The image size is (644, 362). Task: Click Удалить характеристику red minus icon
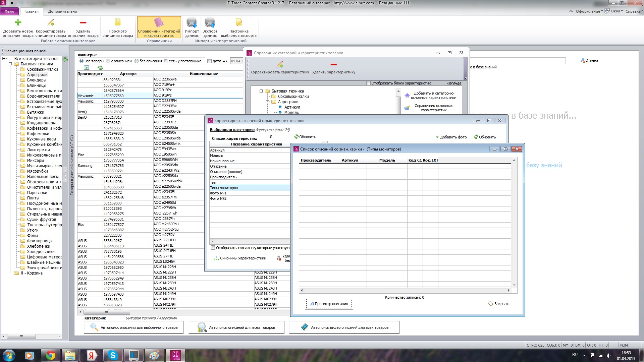[x=333, y=64]
